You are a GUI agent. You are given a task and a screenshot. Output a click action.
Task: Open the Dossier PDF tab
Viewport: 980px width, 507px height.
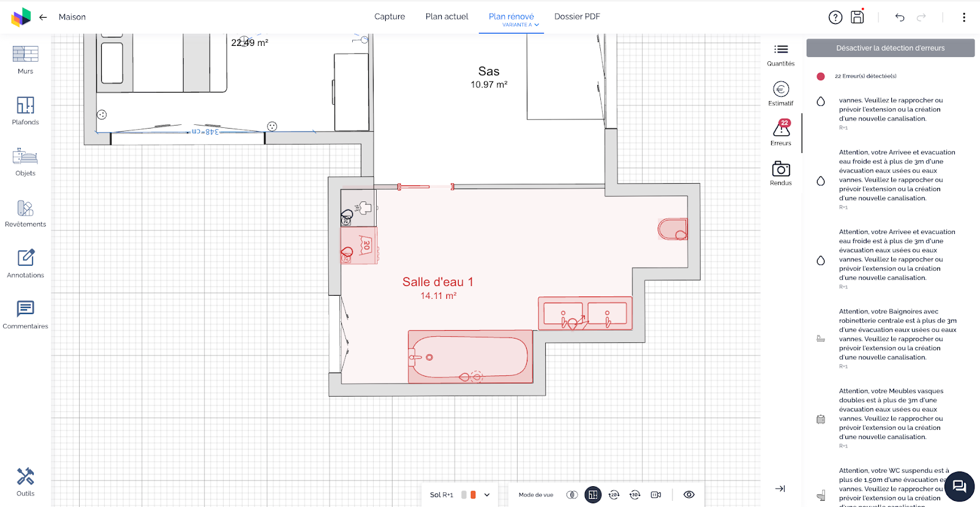577,17
